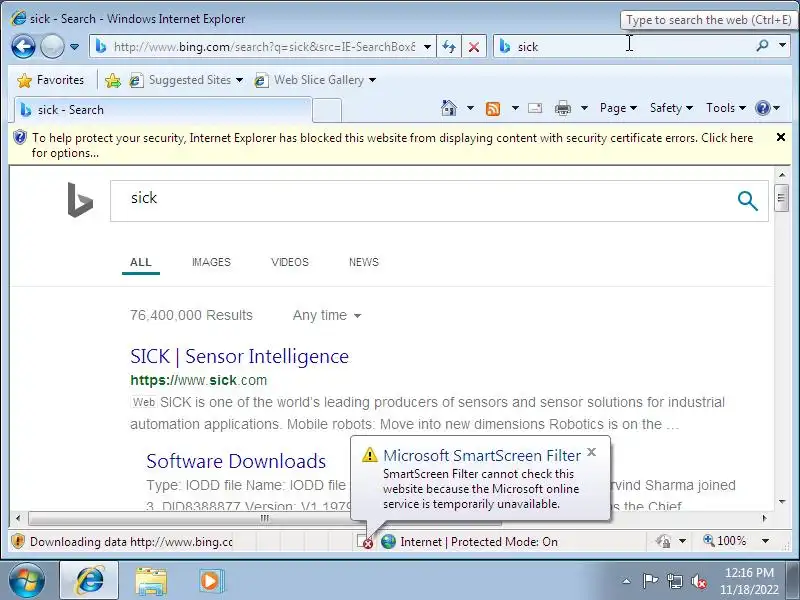Image resolution: width=800 pixels, height=600 pixels.
Task: Select the 'sick - Search' tab
Action: click(x=163, y=110)
